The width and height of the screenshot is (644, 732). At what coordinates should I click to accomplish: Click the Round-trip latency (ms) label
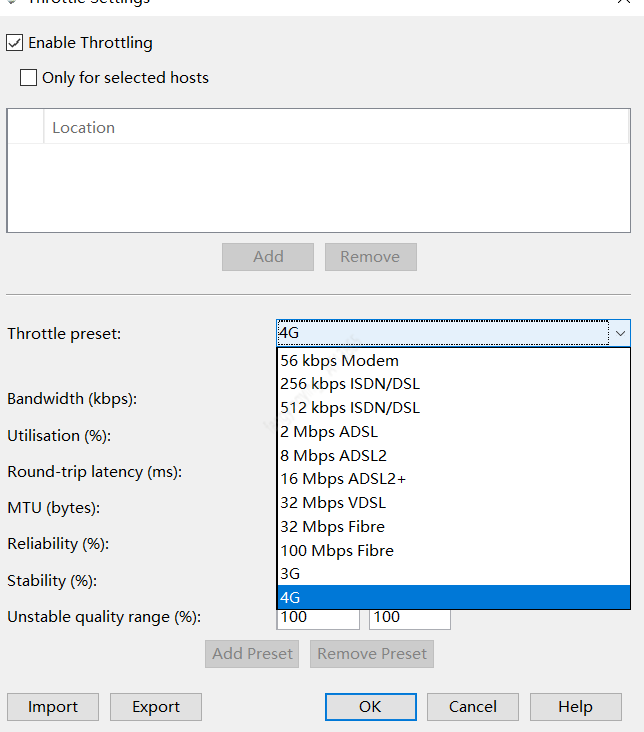tap(94, 472)
